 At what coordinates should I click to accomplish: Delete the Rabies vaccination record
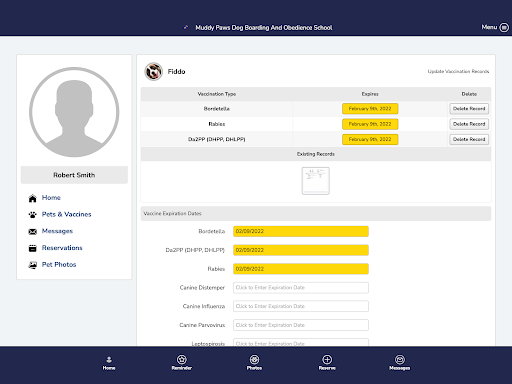[x=469, y=124]
